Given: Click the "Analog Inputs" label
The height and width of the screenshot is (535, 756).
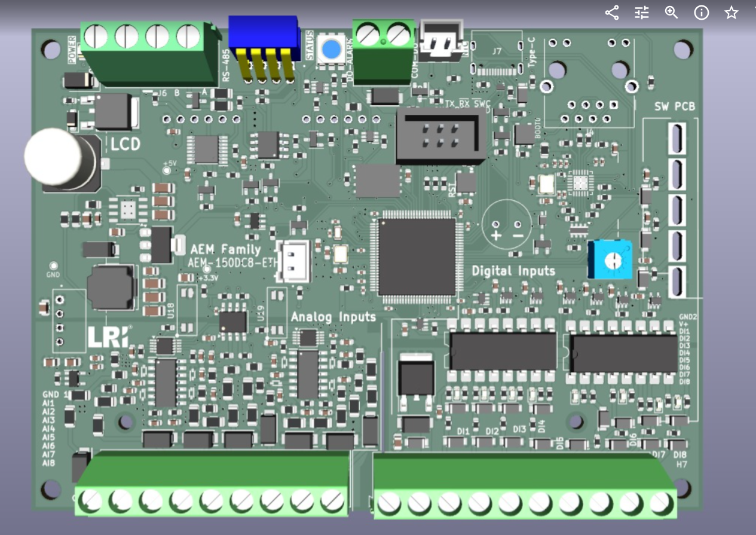Looking at the screenshot, I should 333,317.
